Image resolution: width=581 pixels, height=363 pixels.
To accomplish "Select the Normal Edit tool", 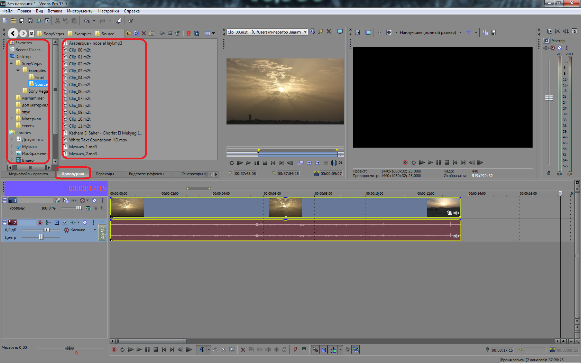I will click(202, 349).
